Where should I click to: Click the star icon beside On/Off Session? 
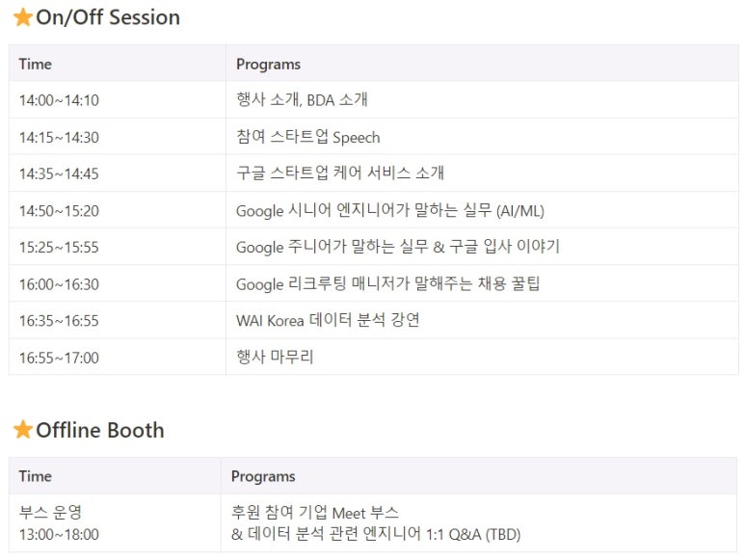pyautogui.click(x=23, y=18)
